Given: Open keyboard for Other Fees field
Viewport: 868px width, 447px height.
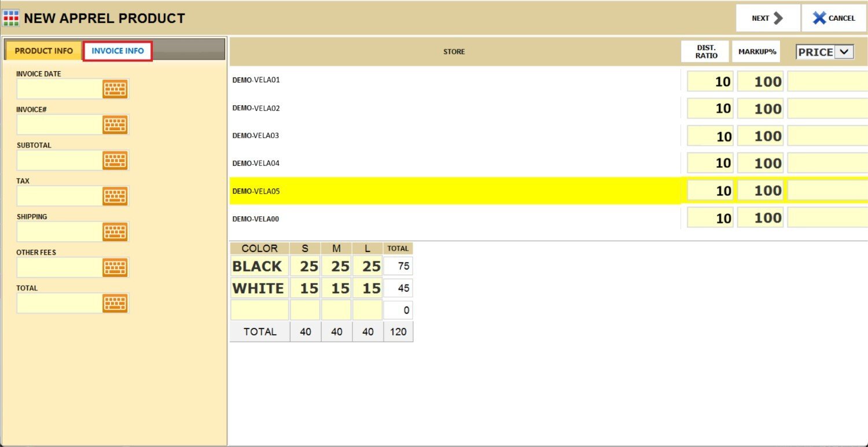Looking at the screenshot, I should (115, 268).
